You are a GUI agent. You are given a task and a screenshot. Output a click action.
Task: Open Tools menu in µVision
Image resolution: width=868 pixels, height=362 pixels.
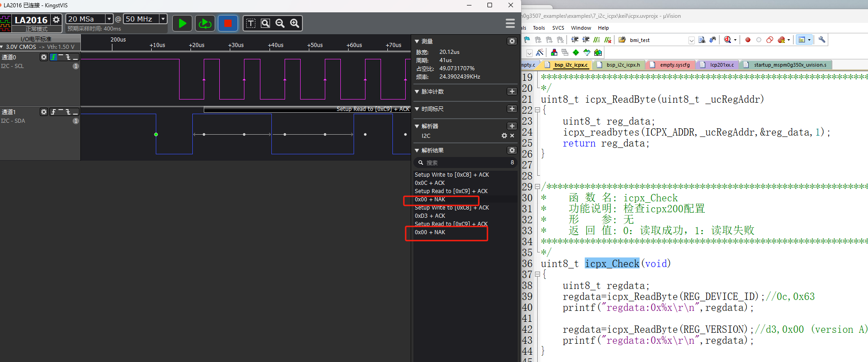(x=539, y=28)
